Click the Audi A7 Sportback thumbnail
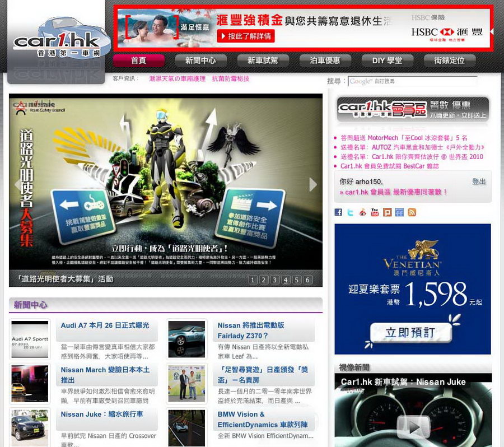The width and height of the screenshot is (504, 447). [30, 339]
